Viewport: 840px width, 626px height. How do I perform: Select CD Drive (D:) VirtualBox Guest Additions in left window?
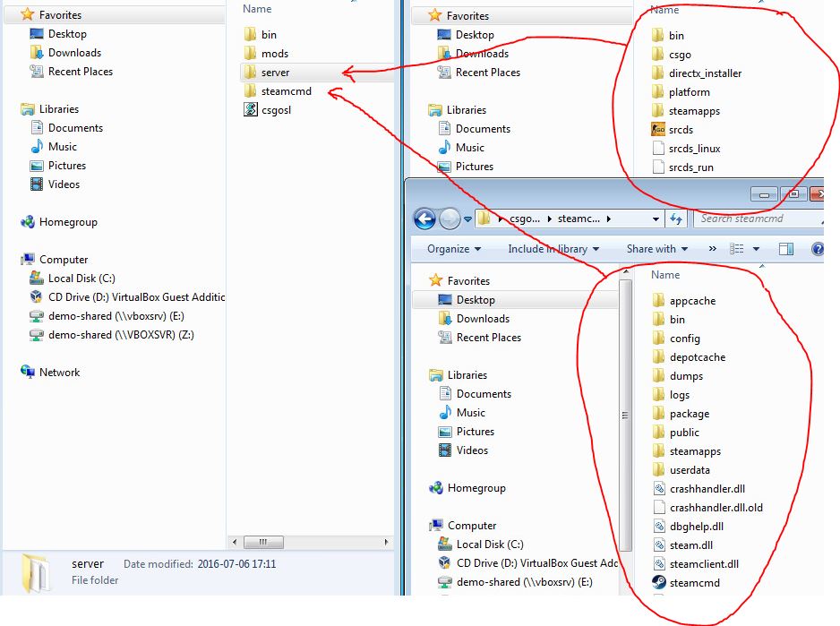[127, 297]
